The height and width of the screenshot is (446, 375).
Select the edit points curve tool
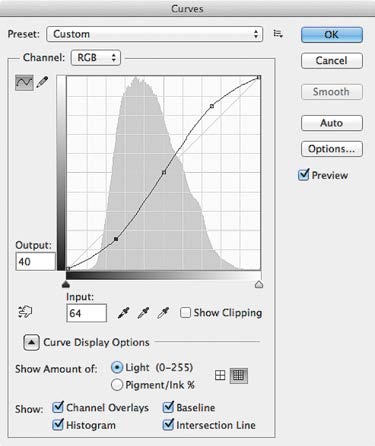[x=24, y=82]
